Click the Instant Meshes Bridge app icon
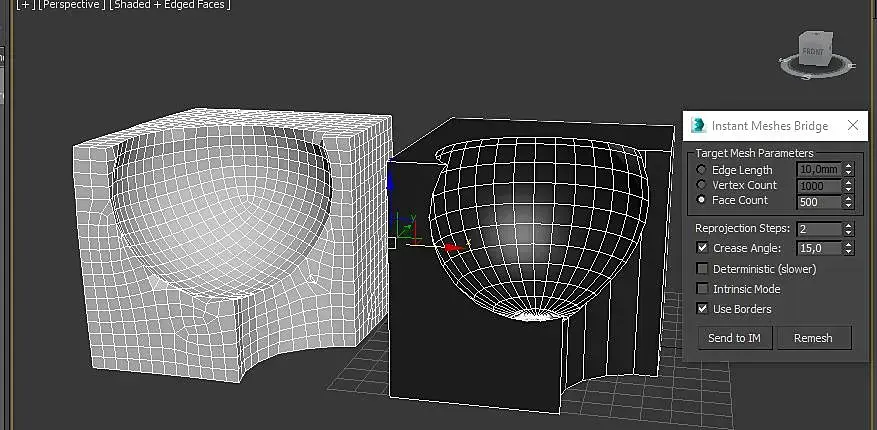Screen dimensions: 877x430 click(697, 126)
